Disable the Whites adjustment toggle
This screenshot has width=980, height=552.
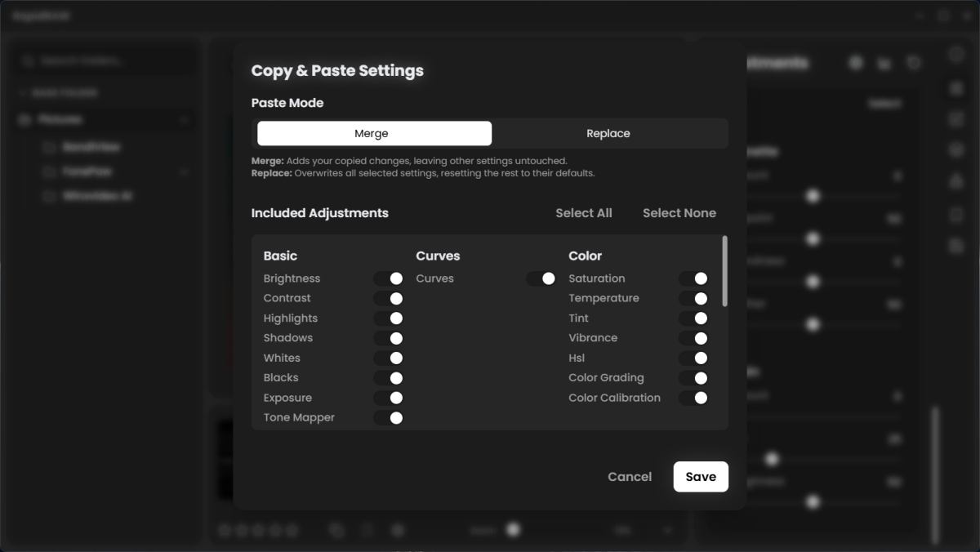click(389, 358)
